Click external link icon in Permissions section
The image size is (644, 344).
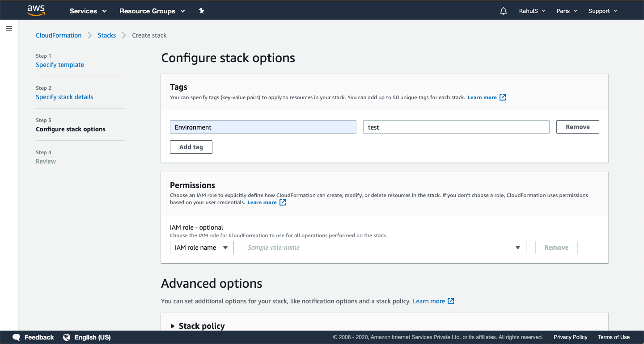coord(283,202)
